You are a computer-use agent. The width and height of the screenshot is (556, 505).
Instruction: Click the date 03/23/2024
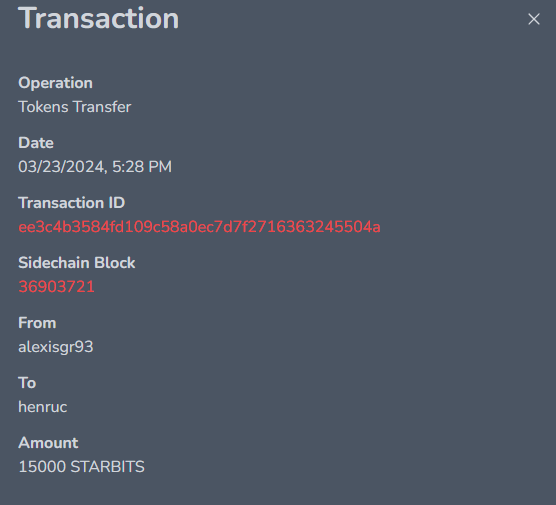click(62, 167)
